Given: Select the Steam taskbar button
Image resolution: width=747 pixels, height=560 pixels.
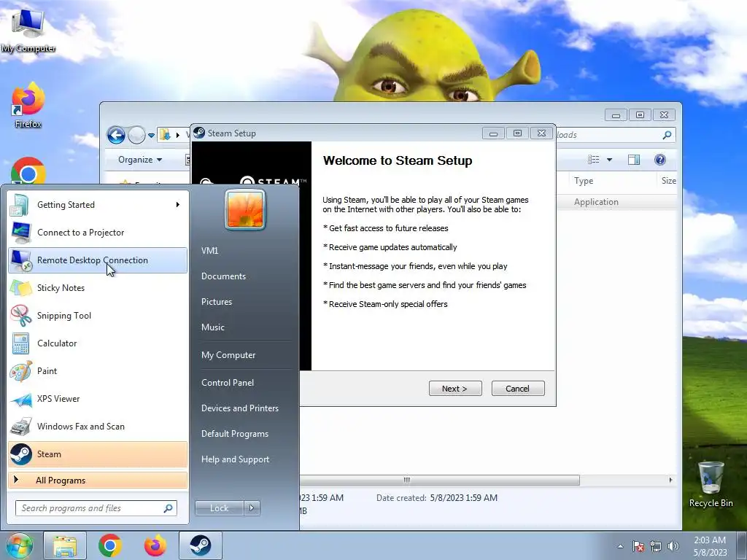Looking at the screenshot, I should tap(201, 545).
